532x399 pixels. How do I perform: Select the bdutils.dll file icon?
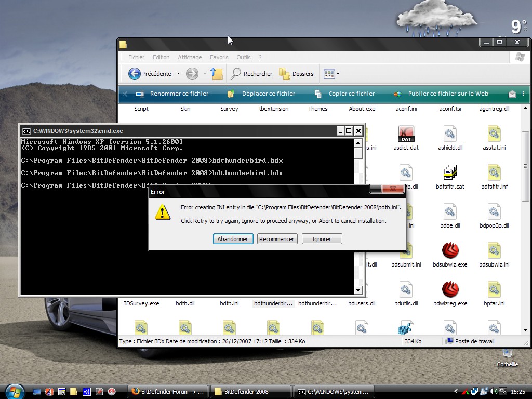pos(406,289)
